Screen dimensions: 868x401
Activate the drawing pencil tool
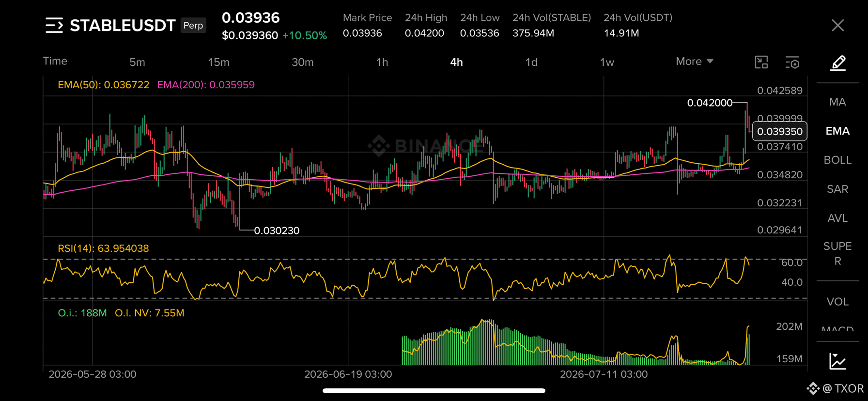pyautogui.click(x=838, y=62)
